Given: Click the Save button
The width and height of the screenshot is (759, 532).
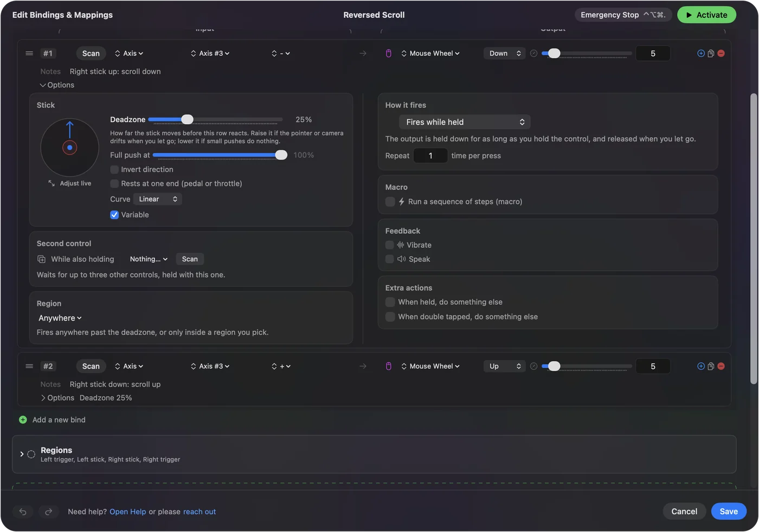Looking at the screenshot, I should tap(729, 511).
